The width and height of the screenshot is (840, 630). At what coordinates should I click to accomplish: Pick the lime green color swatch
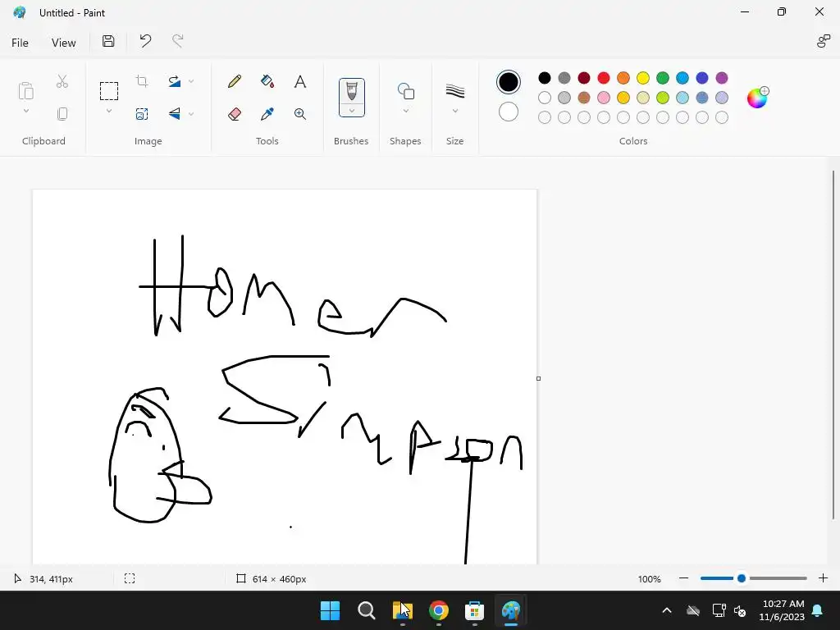(x=663, y=98)
